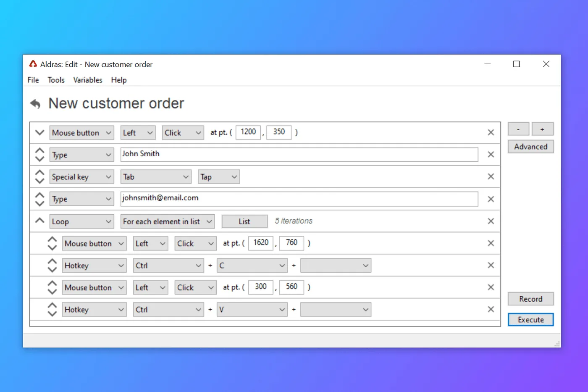Viewport: 588px width, 392px height.
Task: Click the List button in Loop row
Action: coord(244,221)
